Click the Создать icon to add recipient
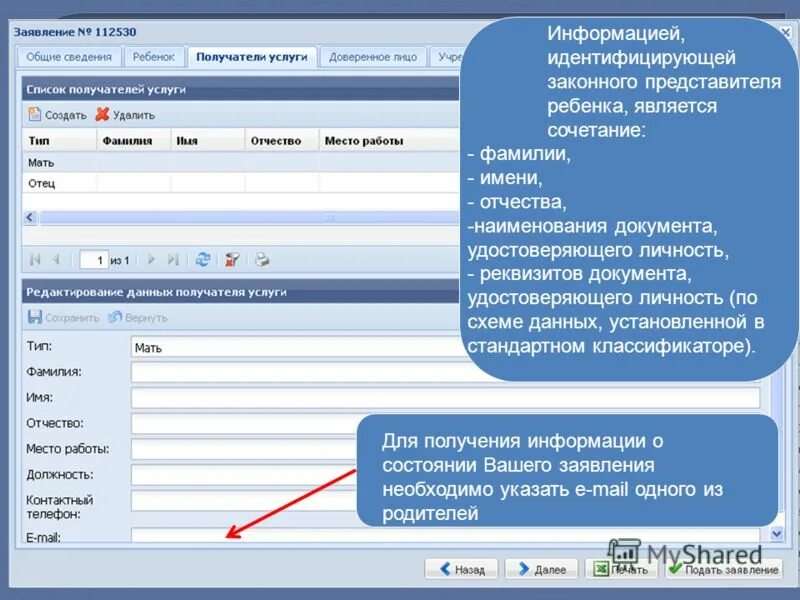 (35, 114)
